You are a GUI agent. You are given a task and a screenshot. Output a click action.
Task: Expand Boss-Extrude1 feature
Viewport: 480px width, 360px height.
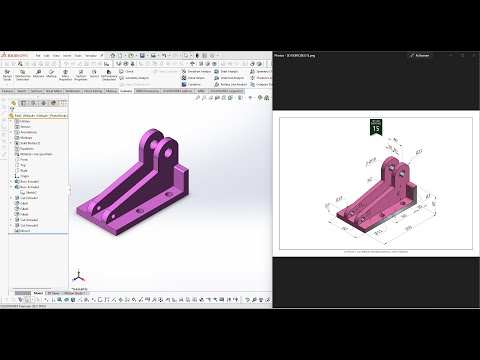(11, 182)
